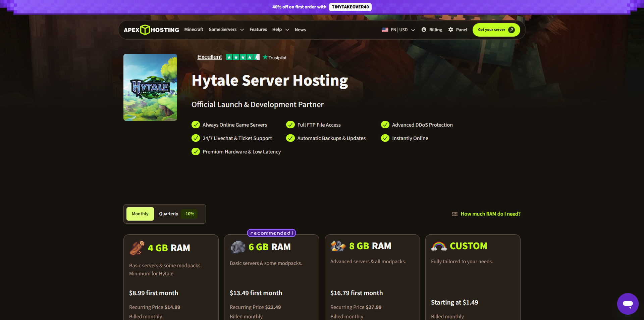Viewport: 644px width, 320px height.
Task: Click the $16.79 first month price
Action: pyautogui.click(x=357, y=293)
